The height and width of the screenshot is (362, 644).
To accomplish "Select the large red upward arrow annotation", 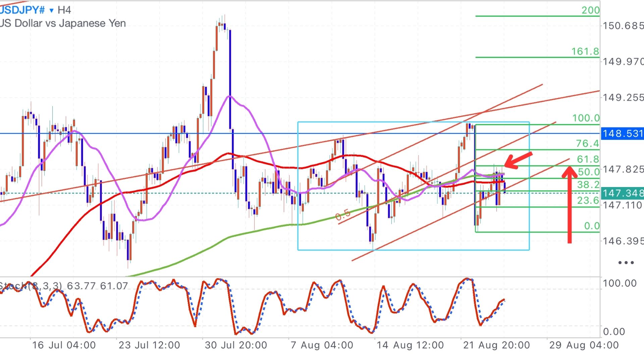I will pyautogui.click(x=569, y=204).
